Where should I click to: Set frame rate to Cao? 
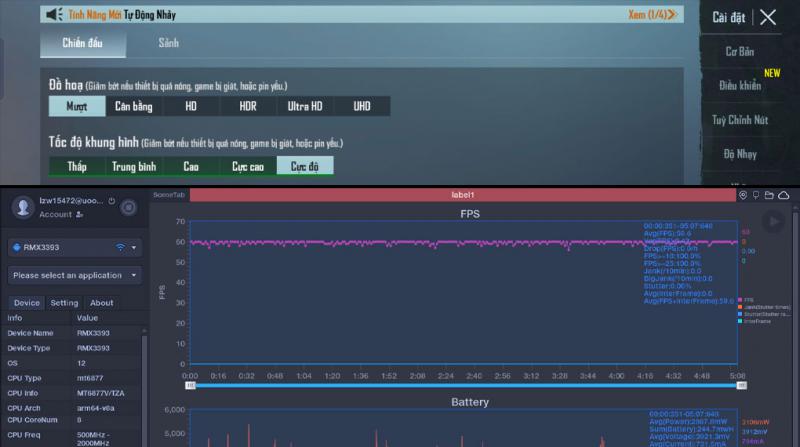tap(191, 166)
